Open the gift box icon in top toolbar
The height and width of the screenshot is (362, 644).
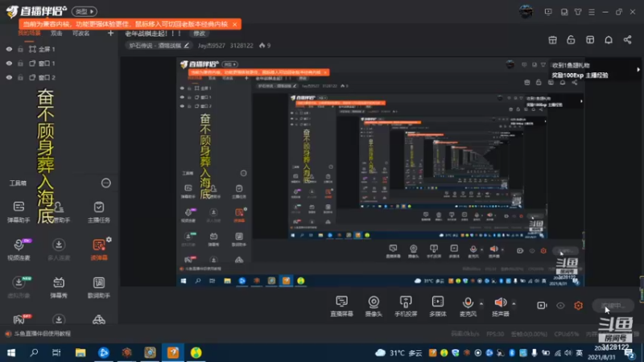point(552,39)
